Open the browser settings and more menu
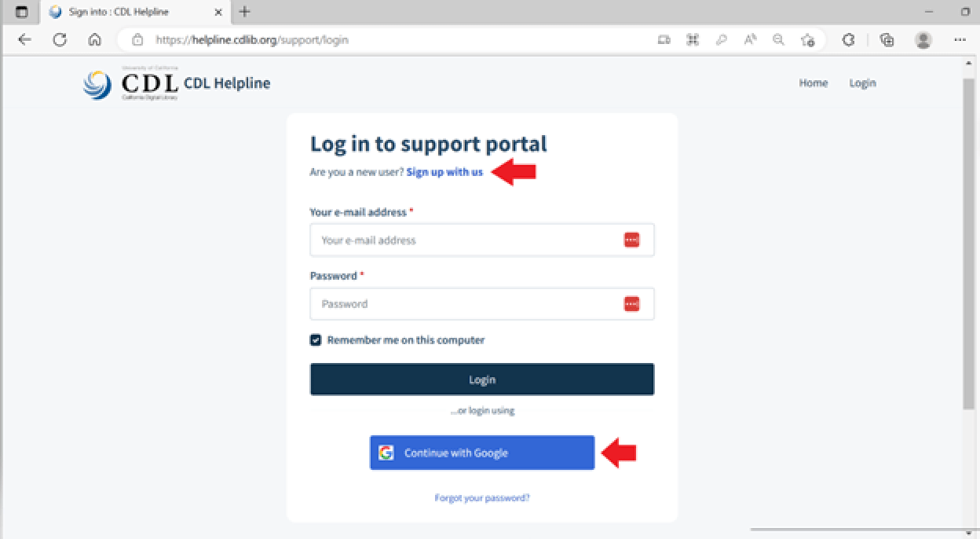The width and height of the screenshot is (980, 539). point(960,39)
